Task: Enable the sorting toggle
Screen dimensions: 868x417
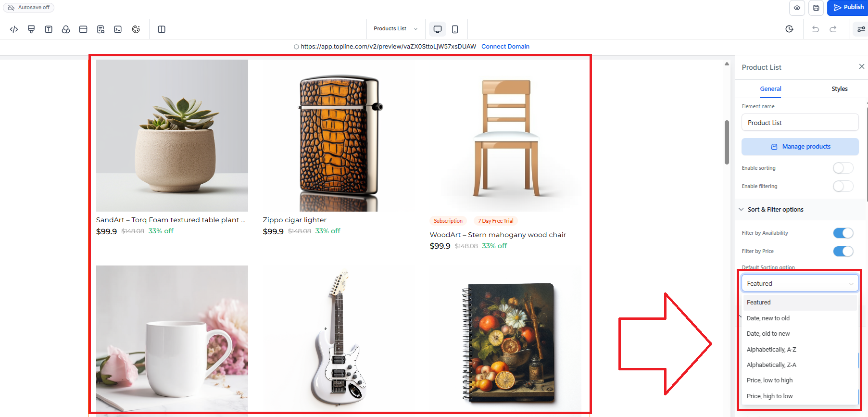Action: [x=843, y=168]
